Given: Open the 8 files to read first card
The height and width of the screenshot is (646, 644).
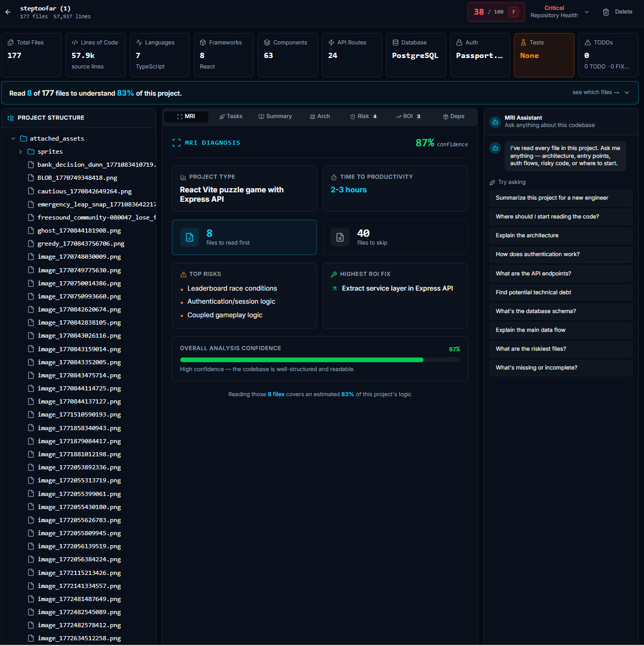Looking at the screenshot, I should click(244, 237).
